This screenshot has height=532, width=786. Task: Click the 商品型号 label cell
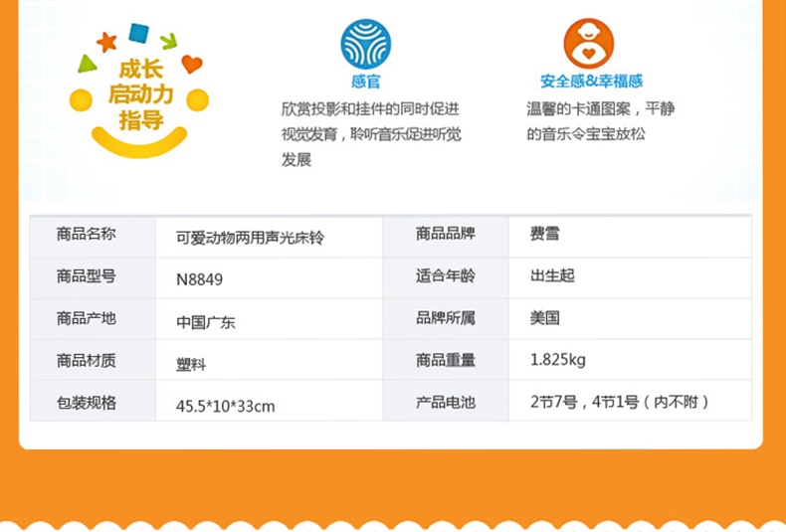(x=93, y=278)
